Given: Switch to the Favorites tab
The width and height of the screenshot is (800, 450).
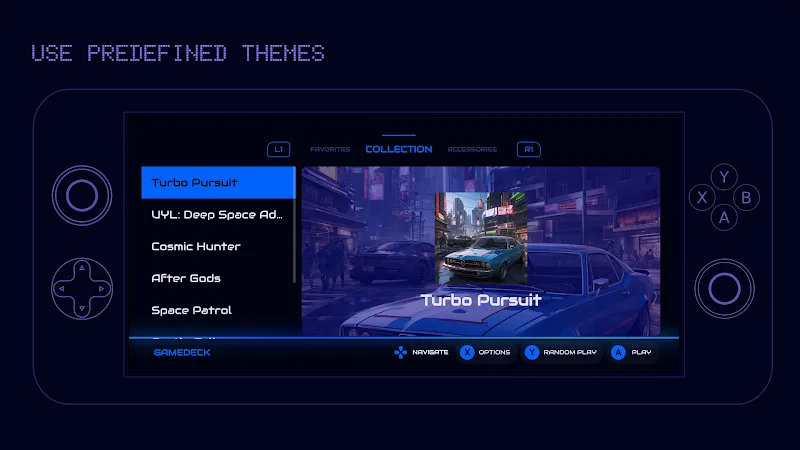Looking at the screenshot, I should point(330,149).
